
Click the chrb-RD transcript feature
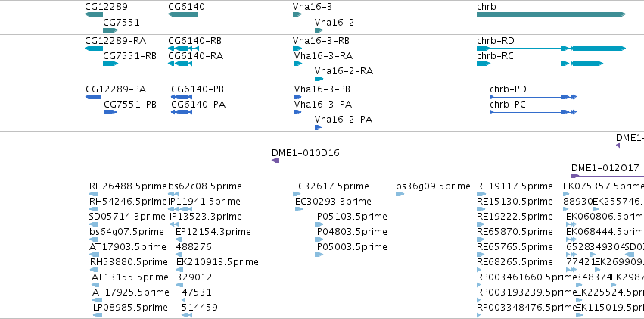pos(551,48)
